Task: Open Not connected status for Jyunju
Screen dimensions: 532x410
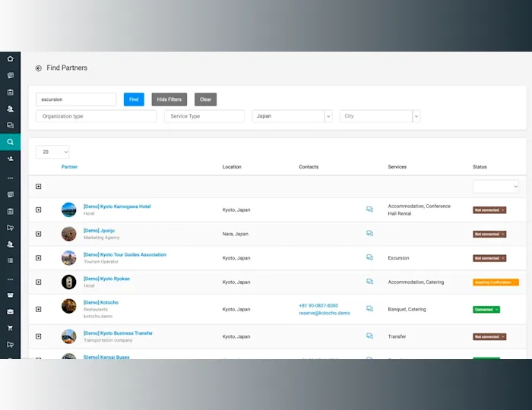Action: click(x=489, y=234)
